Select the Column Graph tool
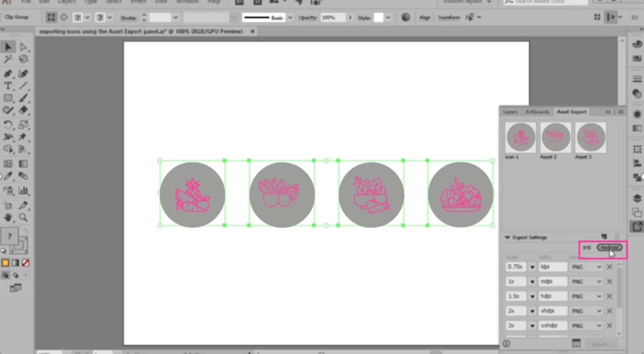 click(23, 190)
